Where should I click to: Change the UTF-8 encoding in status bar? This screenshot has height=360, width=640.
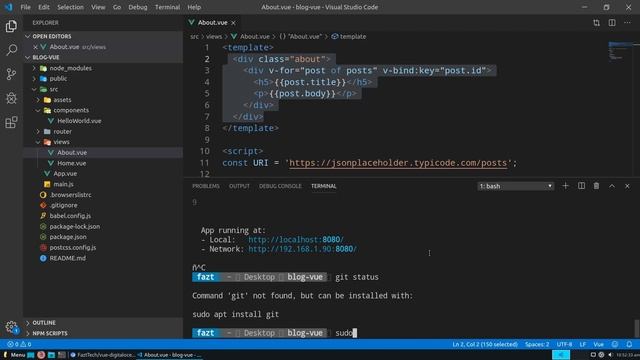(564, 344)
